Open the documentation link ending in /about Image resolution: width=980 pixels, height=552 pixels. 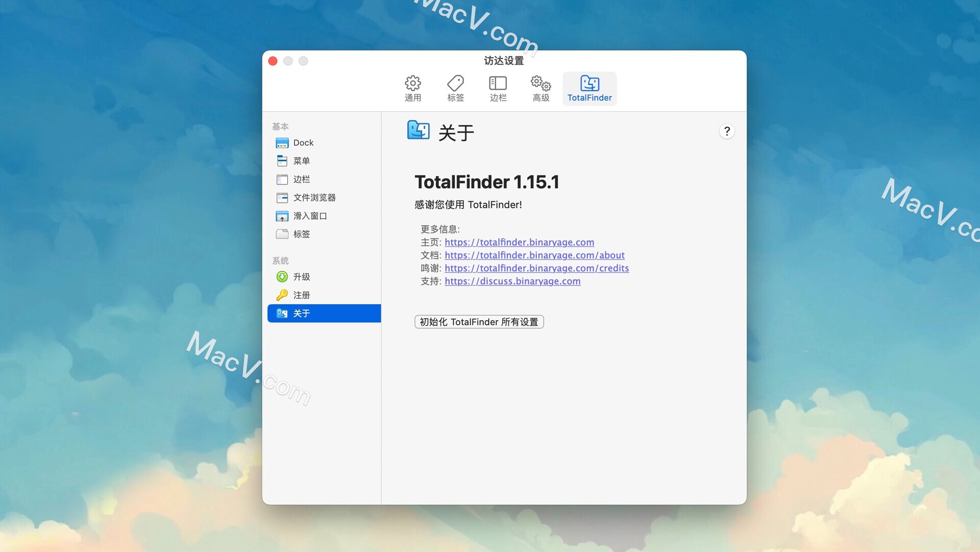pos(534,255)
